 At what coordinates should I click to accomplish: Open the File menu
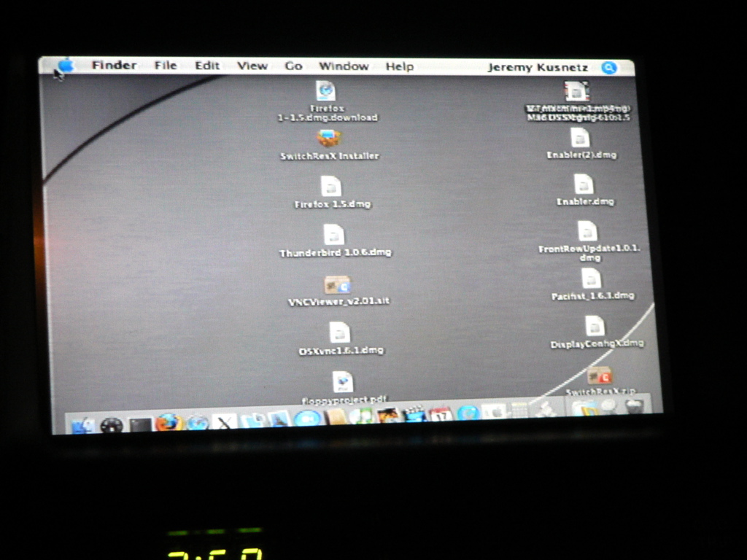pos(166,65)
